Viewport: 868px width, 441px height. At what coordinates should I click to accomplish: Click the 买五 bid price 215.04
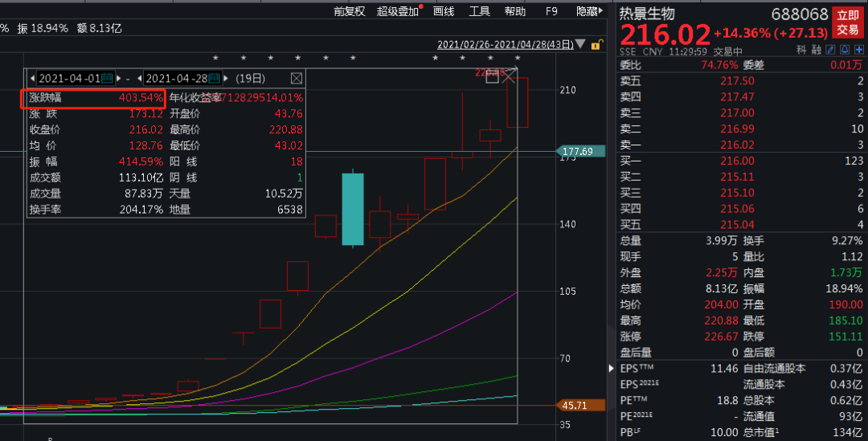click(737, 225)
